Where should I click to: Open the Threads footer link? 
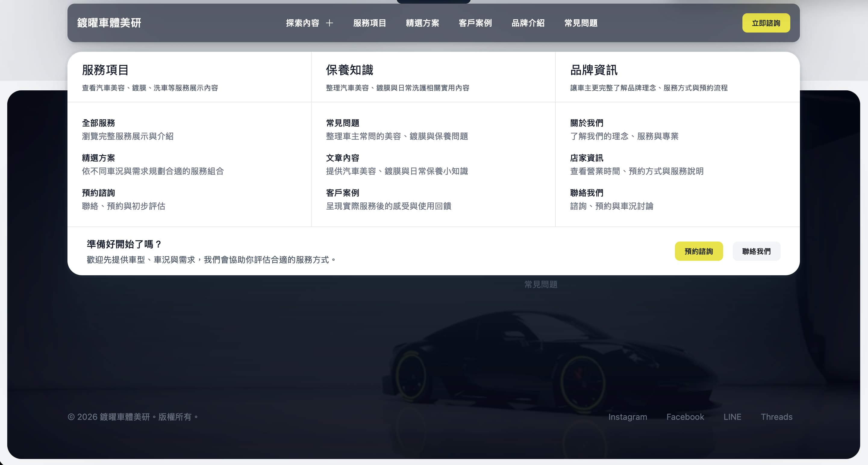pyautogui.click(x=776, y=417)
